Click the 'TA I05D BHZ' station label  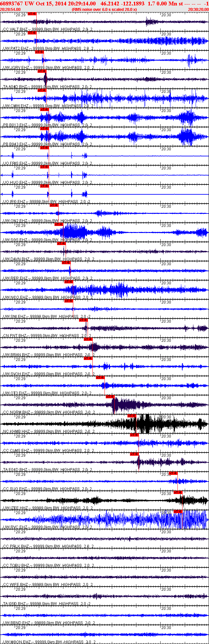pyautogui.click(x=15, y=604)
